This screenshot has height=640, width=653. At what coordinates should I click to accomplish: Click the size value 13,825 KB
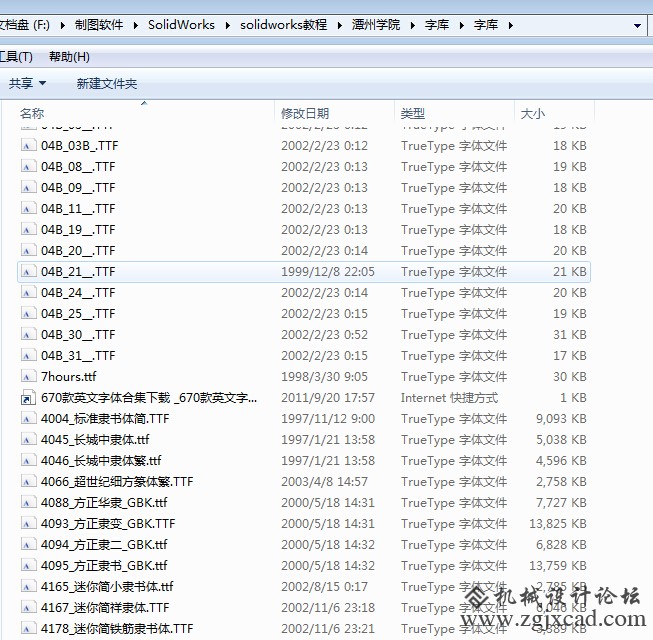tap(558, 523)
